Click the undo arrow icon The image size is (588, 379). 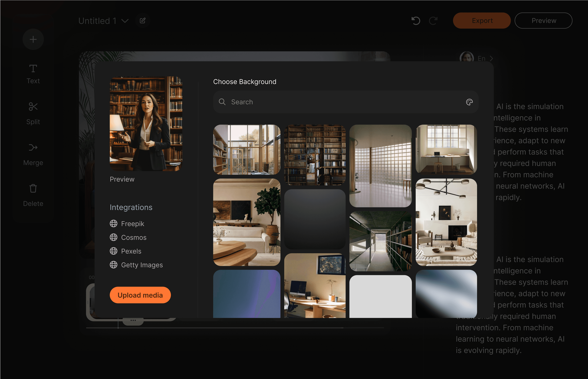[x=416, y=21]
